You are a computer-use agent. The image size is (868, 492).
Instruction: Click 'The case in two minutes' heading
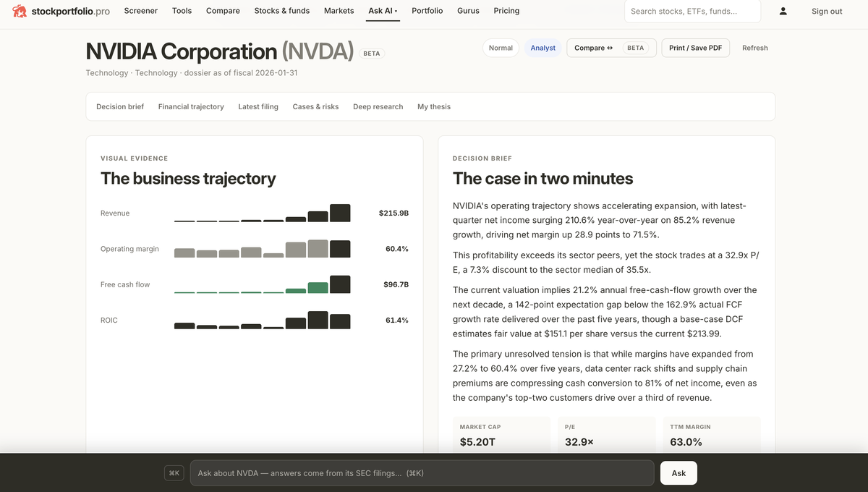click(x=542, y=178)
